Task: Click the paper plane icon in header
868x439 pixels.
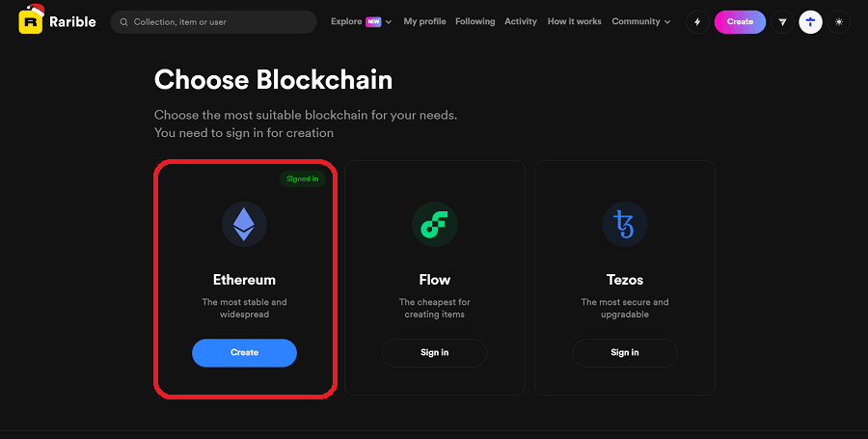Action: tap(782, 22)
